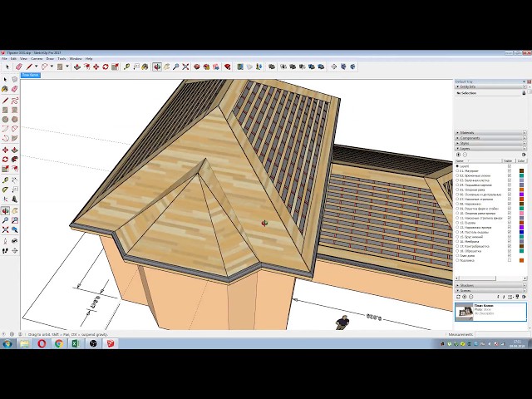This screenshot has height=399, width=532.
Task: Expand the Styles panel
Action: 458,144
